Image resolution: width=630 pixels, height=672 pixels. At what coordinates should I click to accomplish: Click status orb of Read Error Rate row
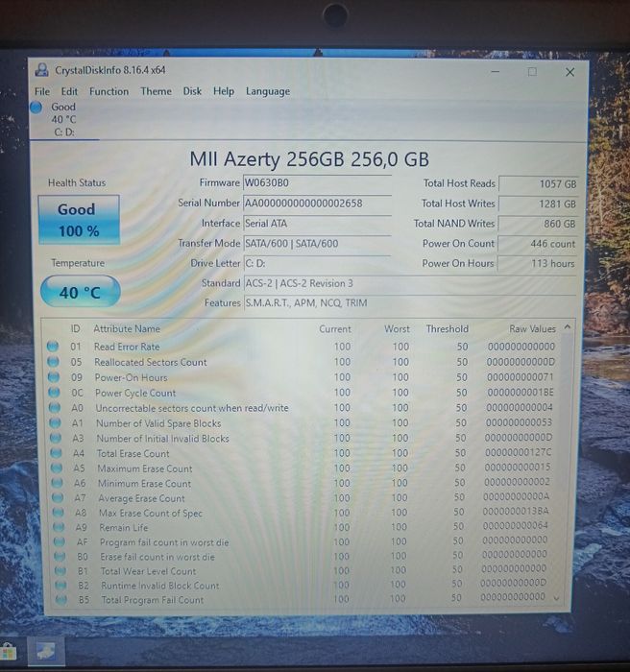(x=53, y=347)
